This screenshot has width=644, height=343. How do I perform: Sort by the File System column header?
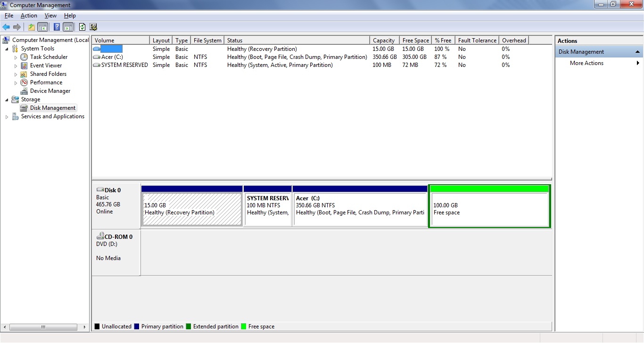click(207, 41)
